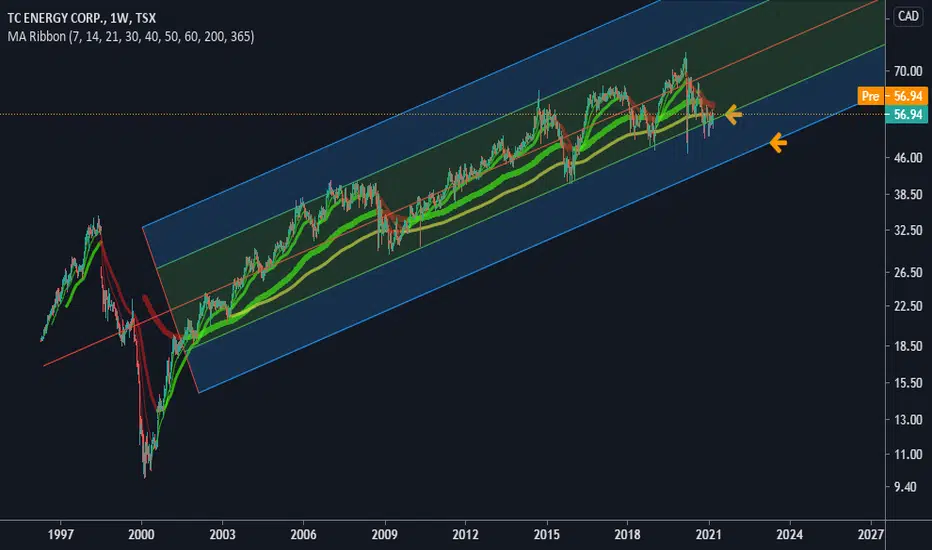Click the 46.00 price axis label
This screenshot has width=932, height=550.
908,158
